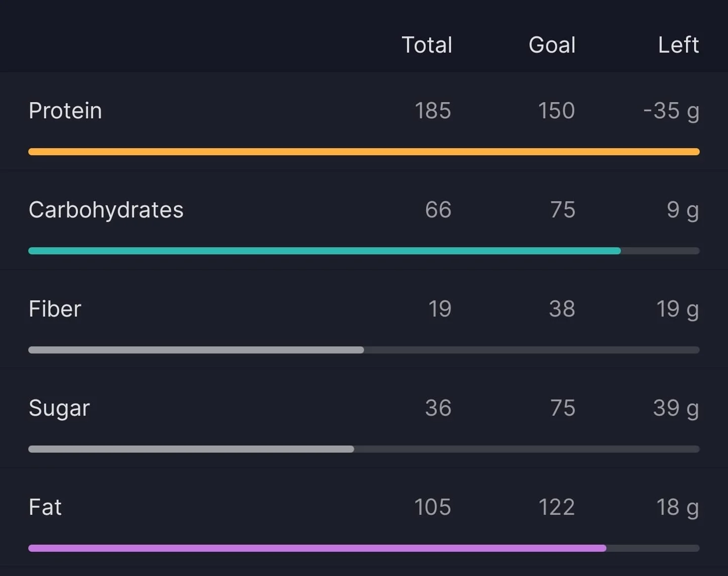Screen dimensions: 728x576
Task: Select the Fat row label
Action: pos(45,507)
